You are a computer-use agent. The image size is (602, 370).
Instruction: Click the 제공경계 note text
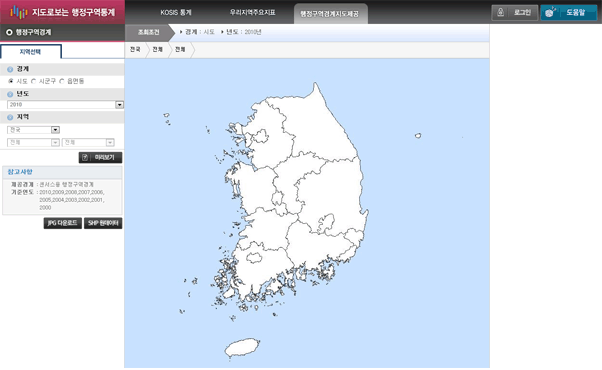[53, 185]
